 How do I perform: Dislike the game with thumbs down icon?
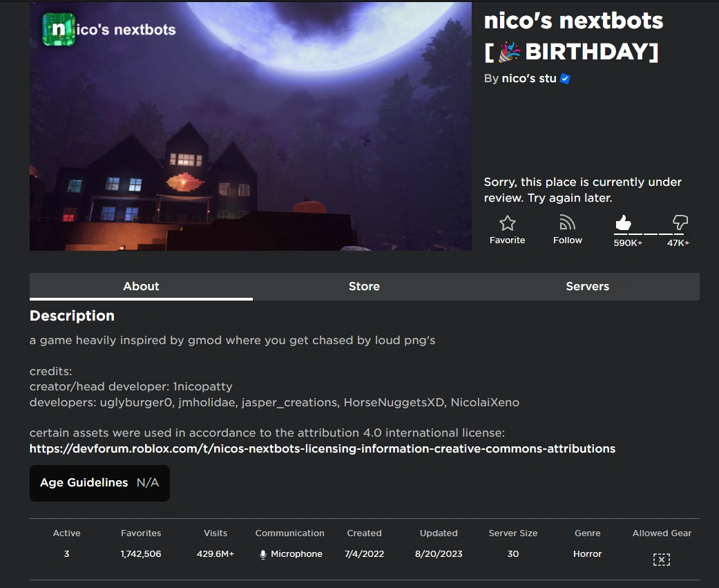pos(680,222)
